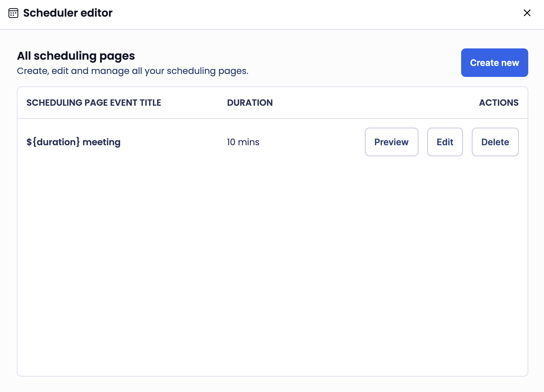Screen dimensions: 544x392
Task: Dismiss the dialog with the X icon
Action: 527,13
